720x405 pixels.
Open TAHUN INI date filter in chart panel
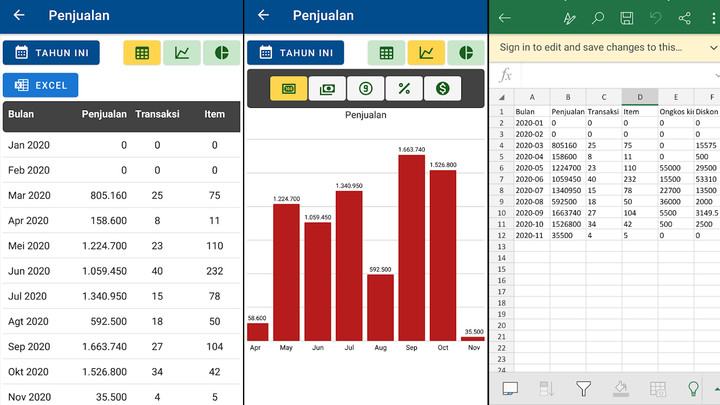point(295,53)
